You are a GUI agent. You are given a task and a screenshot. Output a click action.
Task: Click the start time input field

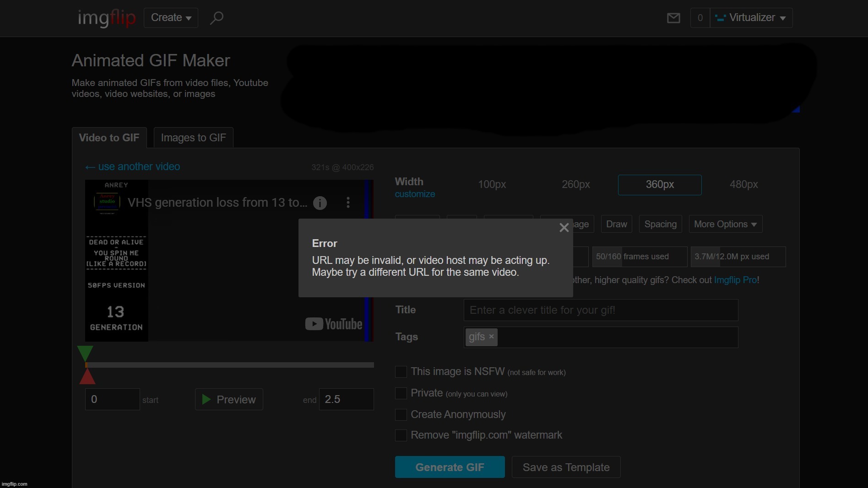point(112,399)
